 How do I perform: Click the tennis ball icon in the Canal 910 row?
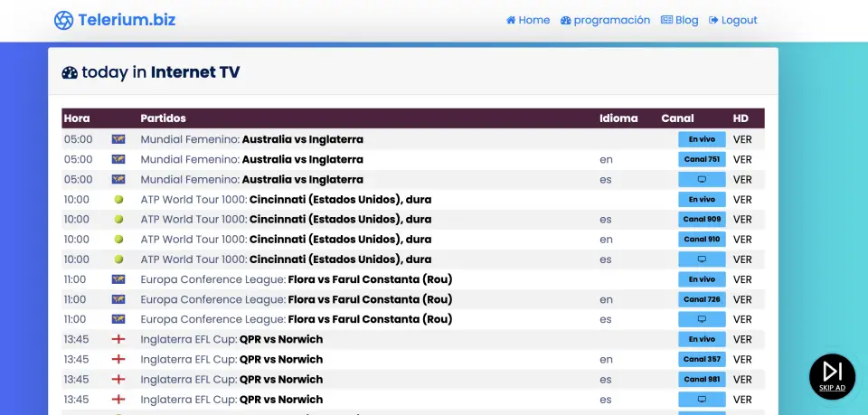pyautogui.click(x=118, y=239)
